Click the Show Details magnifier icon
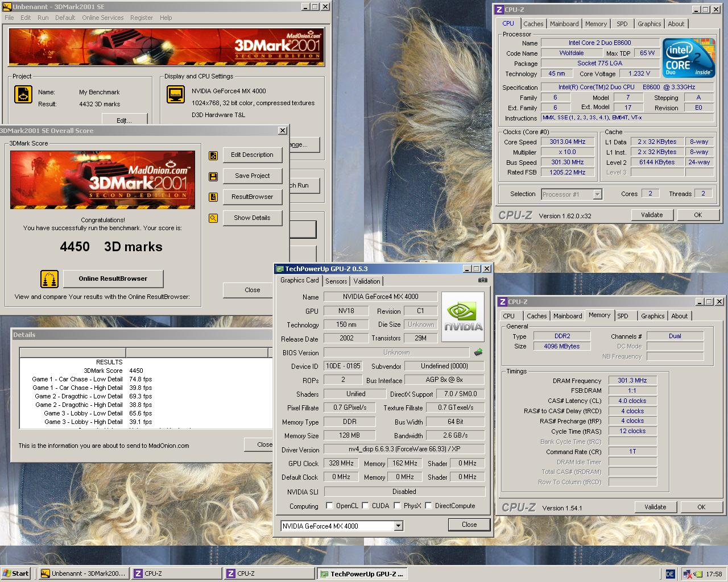 (213, 218)
